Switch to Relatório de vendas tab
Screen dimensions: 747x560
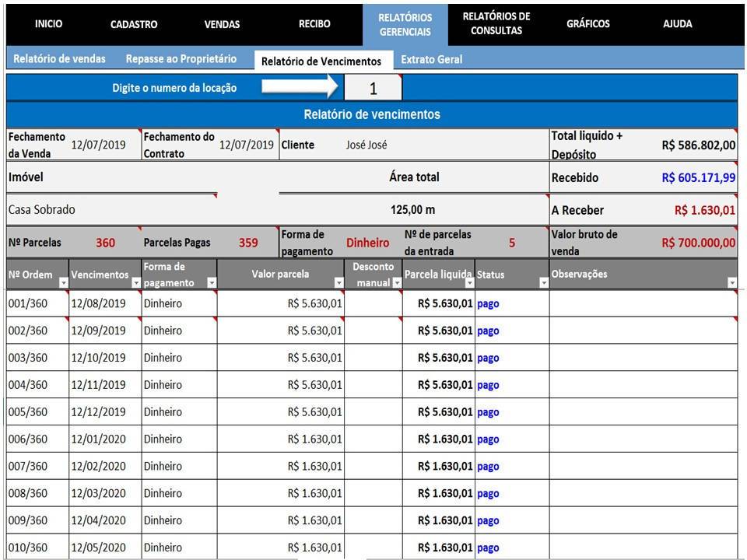60,58
